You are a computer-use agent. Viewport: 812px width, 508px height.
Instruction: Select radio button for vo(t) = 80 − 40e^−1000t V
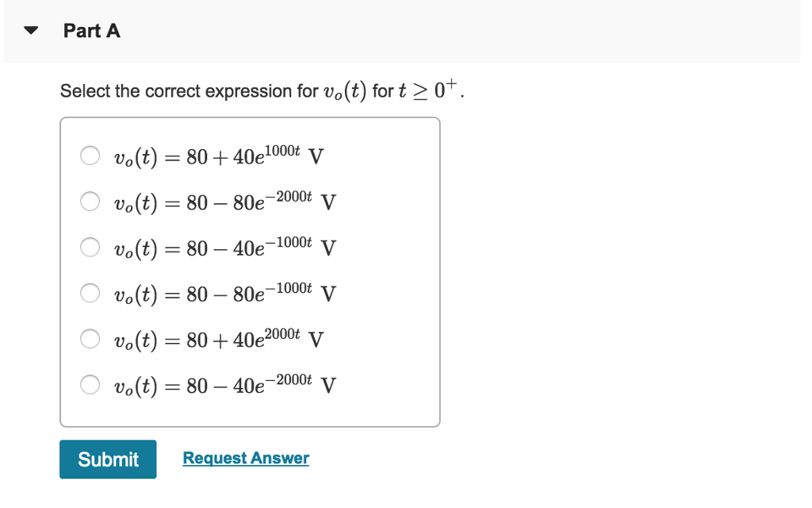pyautogui.click(x=90, y=247)
